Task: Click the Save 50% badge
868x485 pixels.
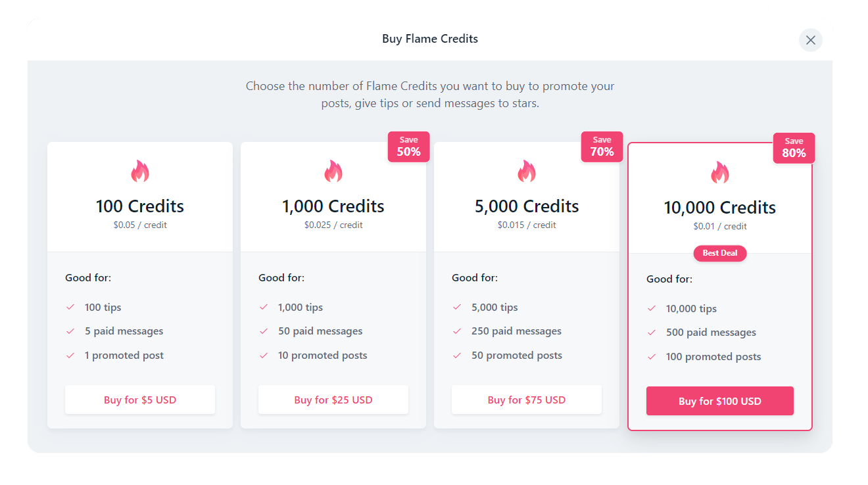Action: (408, 147)
